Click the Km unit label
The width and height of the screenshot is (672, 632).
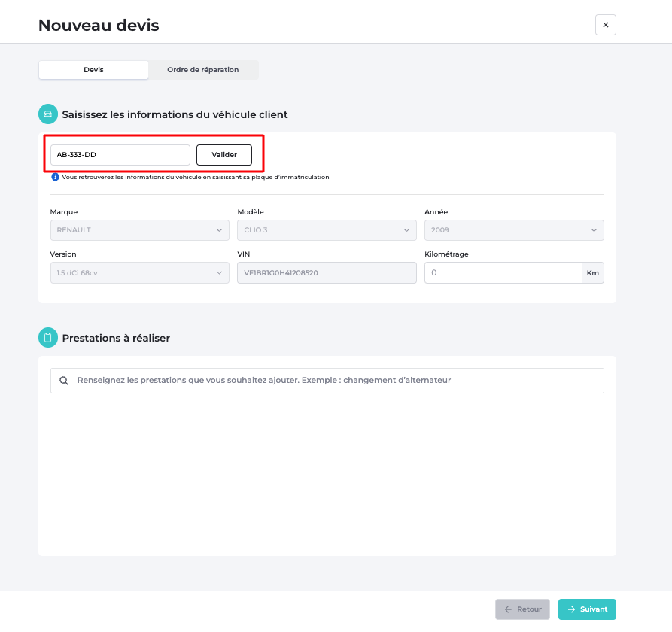[593, 272]
